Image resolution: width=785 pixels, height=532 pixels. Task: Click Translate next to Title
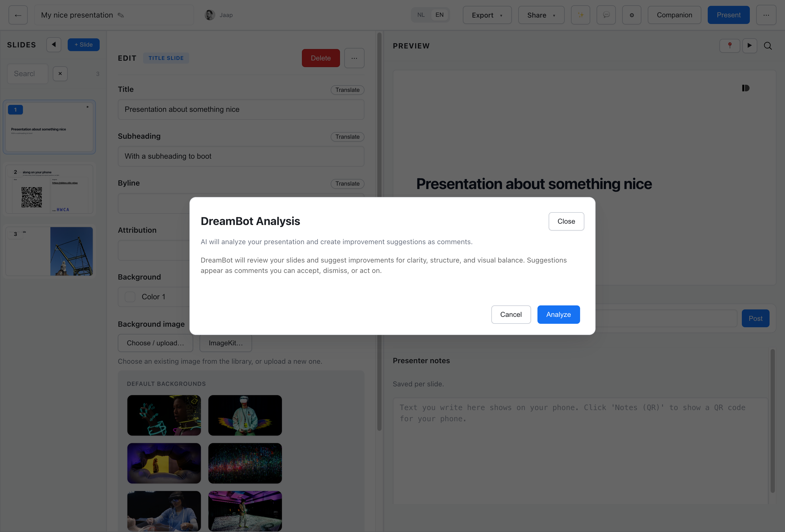click(x=347, y=90)
